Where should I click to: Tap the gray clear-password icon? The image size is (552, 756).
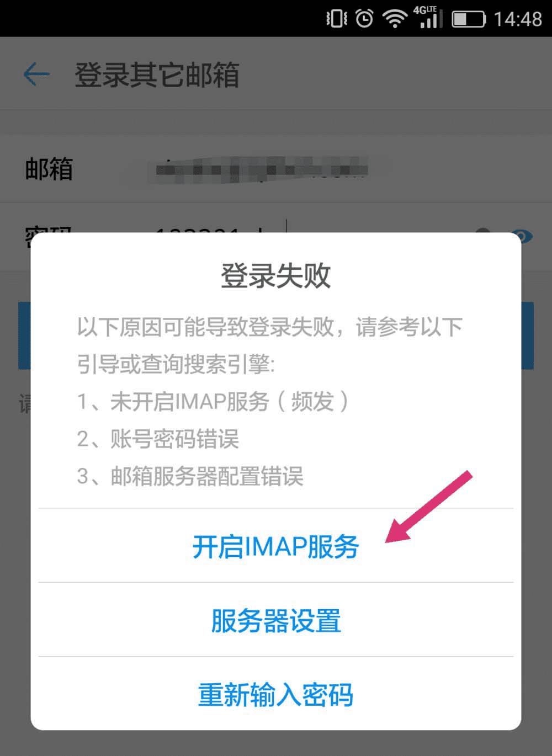483,232
